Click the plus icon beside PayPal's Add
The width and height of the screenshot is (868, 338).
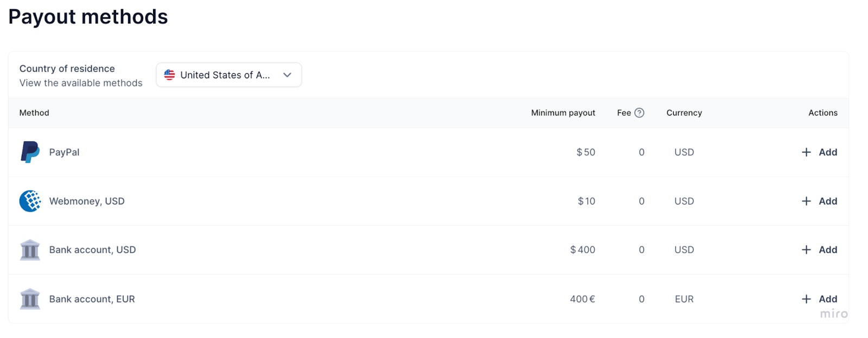click(x=806, y=152)
